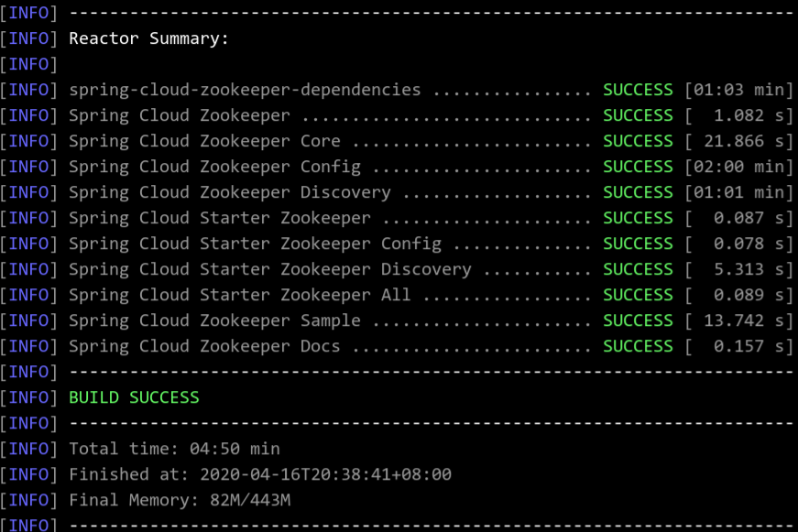Click SUCCESS status for Spring Cloud Zookeeper Core
798x532 pixels.
(638, 141)
